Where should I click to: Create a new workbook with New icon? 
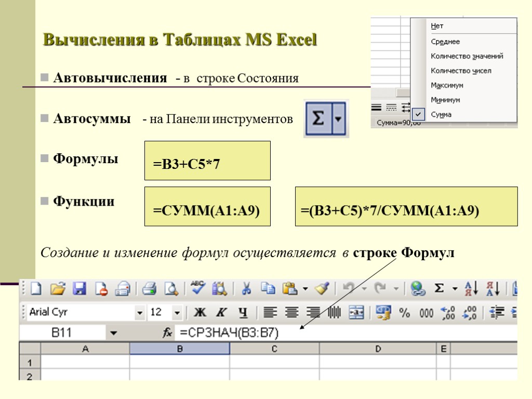(x=36, y=289)
